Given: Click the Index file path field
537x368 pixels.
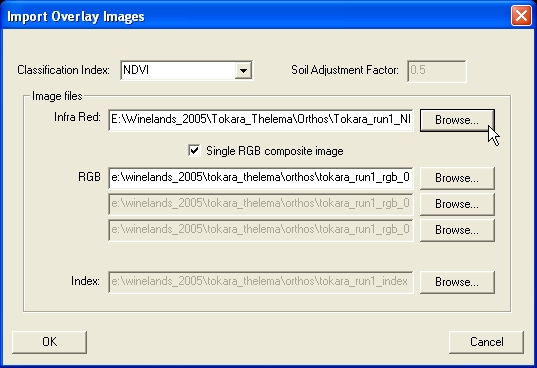Looking at the screenshot, I should 261,282.
